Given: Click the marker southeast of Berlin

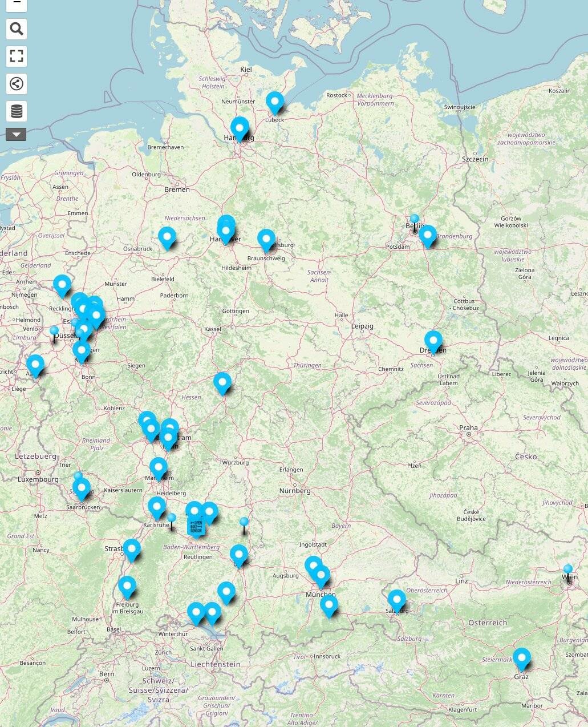Looking at the screenshot, I should click(x=427, y=235).
